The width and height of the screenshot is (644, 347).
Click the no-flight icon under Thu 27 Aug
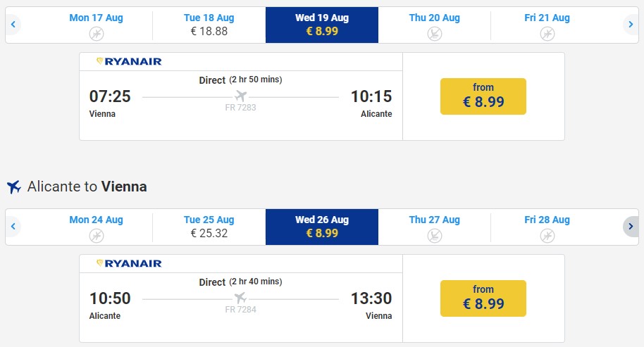[x=435, y=236]
